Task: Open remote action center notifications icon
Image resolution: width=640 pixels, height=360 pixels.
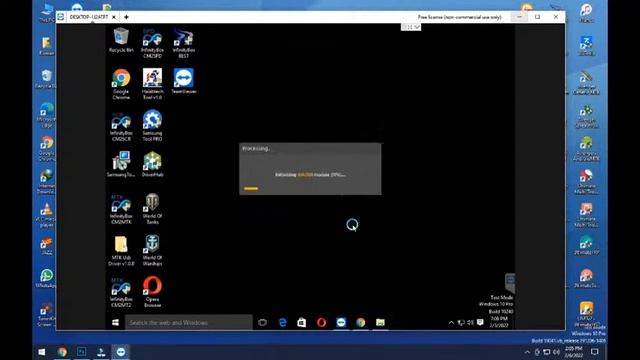Action: pyautogui.click(x=480, y=322)
